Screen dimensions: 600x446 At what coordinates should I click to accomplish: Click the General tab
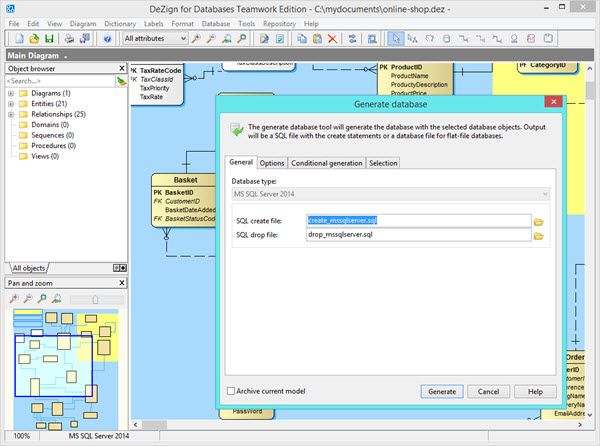[241, 162]
